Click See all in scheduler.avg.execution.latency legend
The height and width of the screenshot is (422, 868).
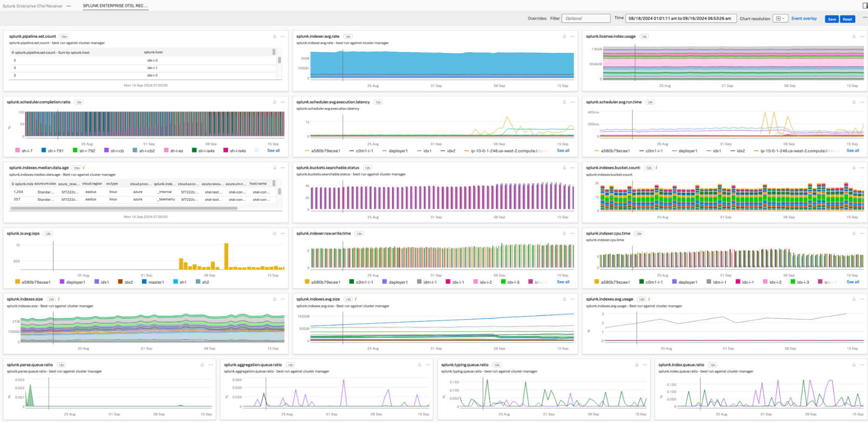tap(563, 150)
